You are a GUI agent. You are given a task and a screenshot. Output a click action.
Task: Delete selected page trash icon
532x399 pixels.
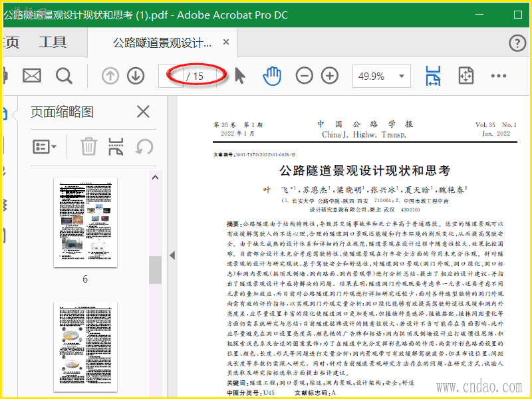point(88,146)
